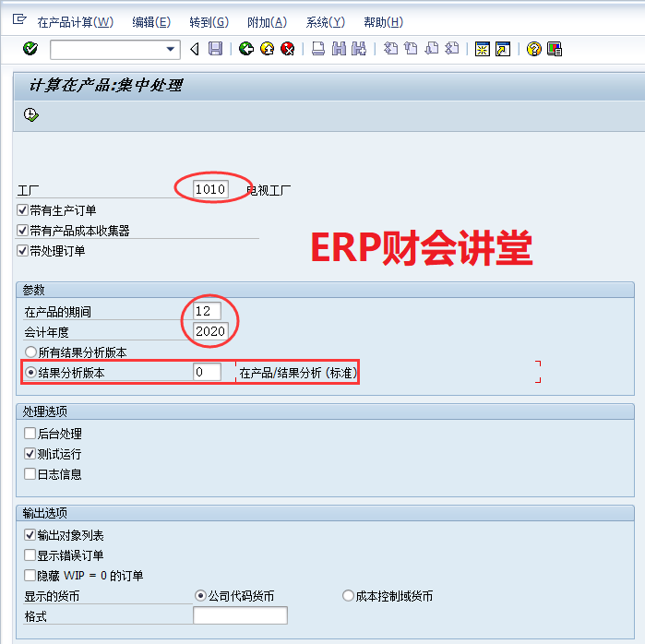
Task: Select the 所有结果分析版本 radio button
Action: pyautogui.click(x=30, y=352)
